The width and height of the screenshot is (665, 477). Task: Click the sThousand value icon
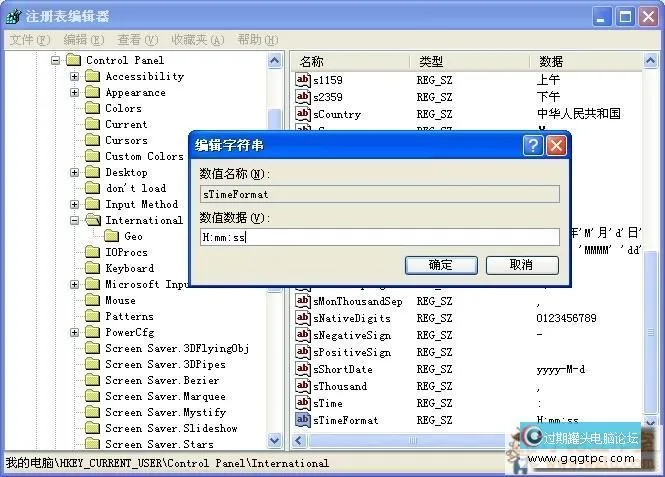pyautogui.click(x=303, y=385)
